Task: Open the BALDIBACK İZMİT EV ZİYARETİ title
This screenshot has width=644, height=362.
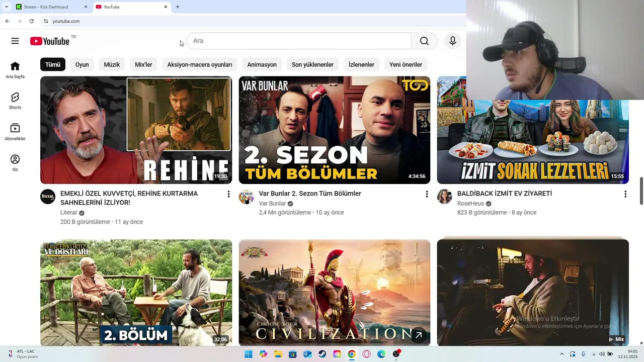Action: [505, 194]
